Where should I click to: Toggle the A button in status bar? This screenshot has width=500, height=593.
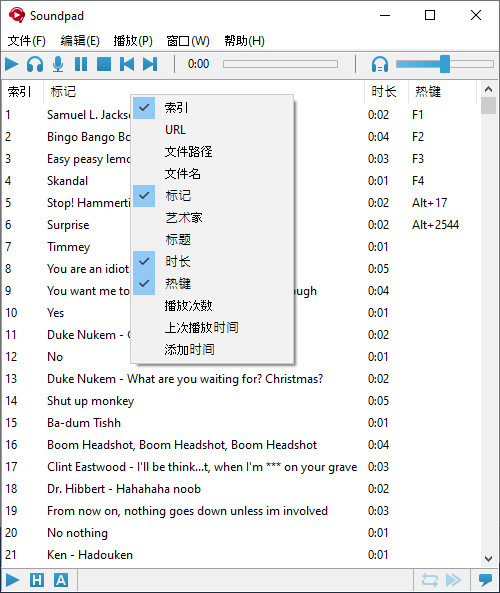point(61,580)
